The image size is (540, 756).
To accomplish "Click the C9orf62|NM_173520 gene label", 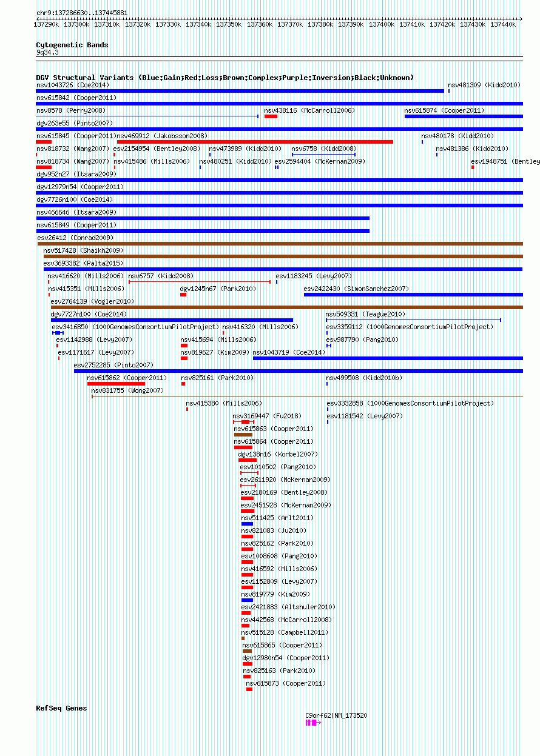I will point(336,715).
